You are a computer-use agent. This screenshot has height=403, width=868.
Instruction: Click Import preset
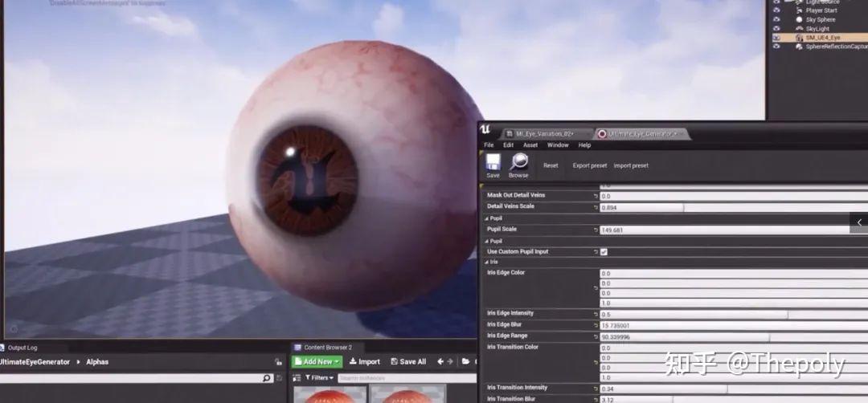631,165
